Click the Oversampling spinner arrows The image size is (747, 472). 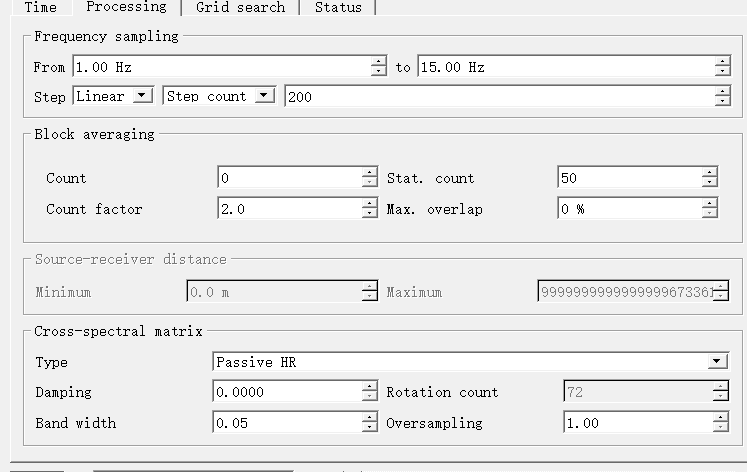tap(722, 423)
